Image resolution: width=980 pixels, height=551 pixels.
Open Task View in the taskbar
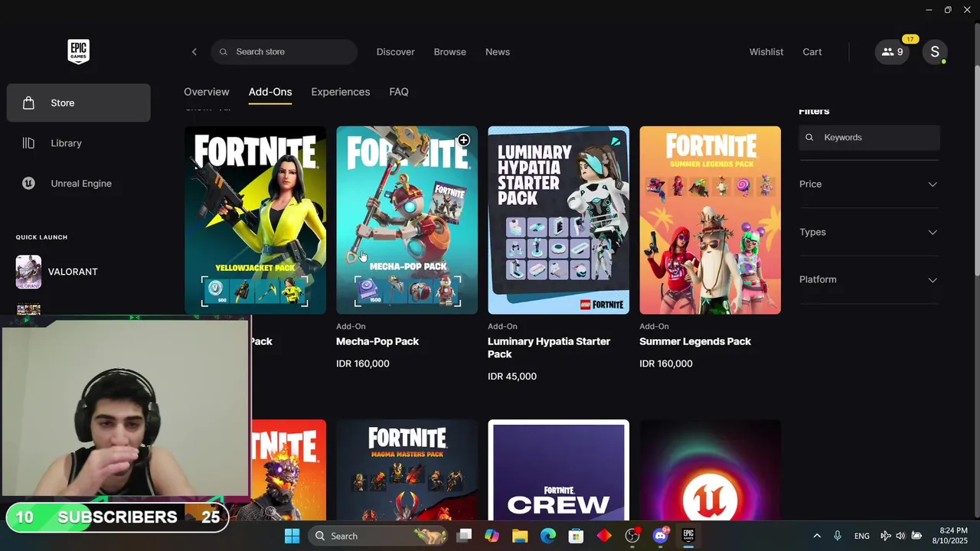click(464, 536)
